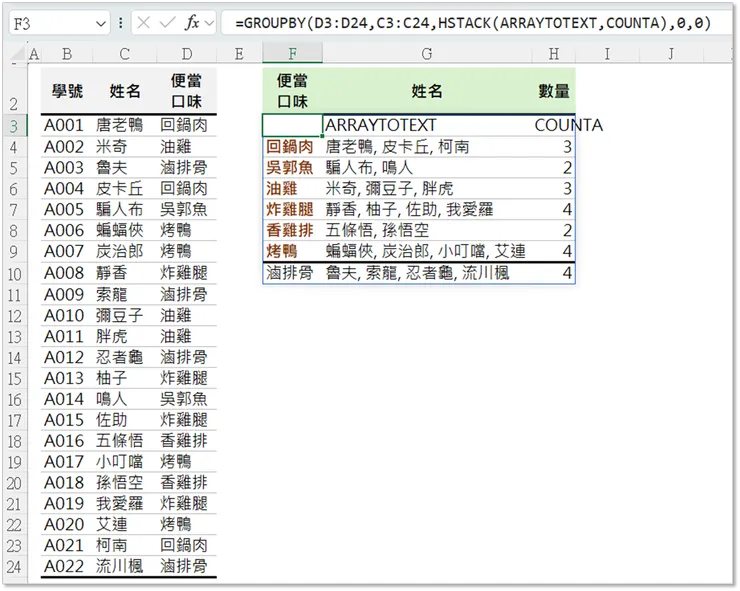Click the cell 米奇, 彌豆子, 胖虎
The width and height of the screenshot is (740, 591).
pyautogui.click(x=427, y=189)
